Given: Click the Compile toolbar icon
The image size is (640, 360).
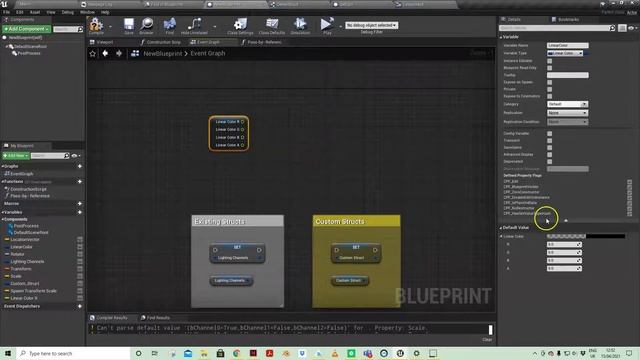Looking at the screenshot, I should (x=96, y=25).
